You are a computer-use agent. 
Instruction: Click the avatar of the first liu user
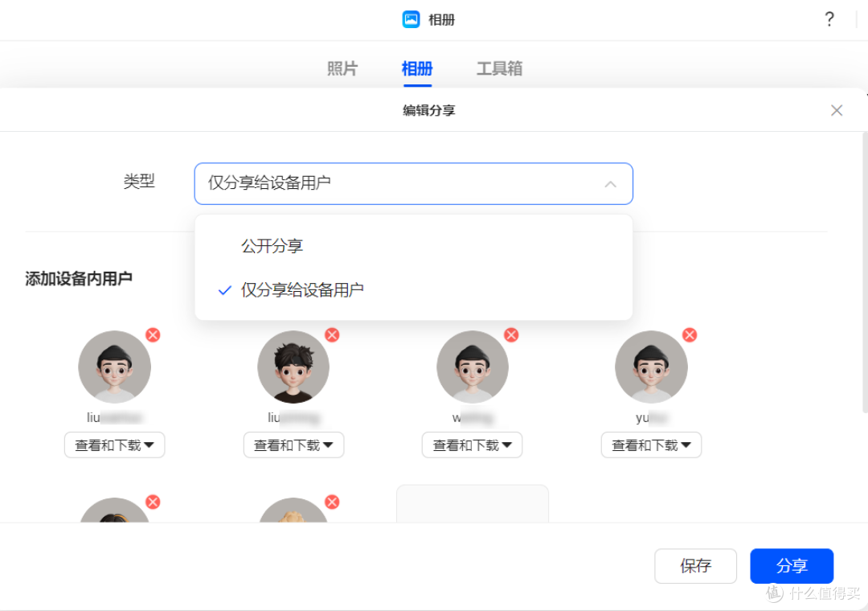(115, 367)
